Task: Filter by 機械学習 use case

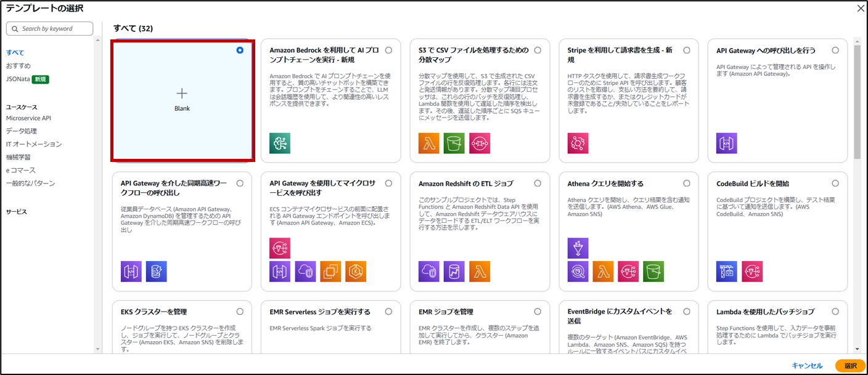Action: click(18, 157)
